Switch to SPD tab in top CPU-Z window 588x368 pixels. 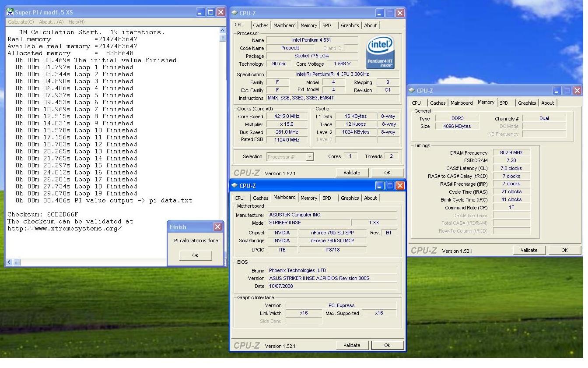click(327, 25)
